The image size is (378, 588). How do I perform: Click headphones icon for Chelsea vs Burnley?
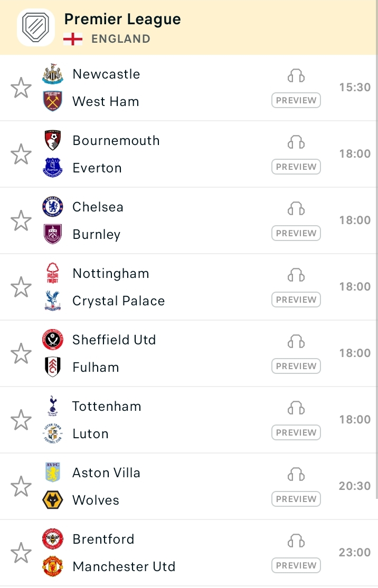tap(296, 208)
